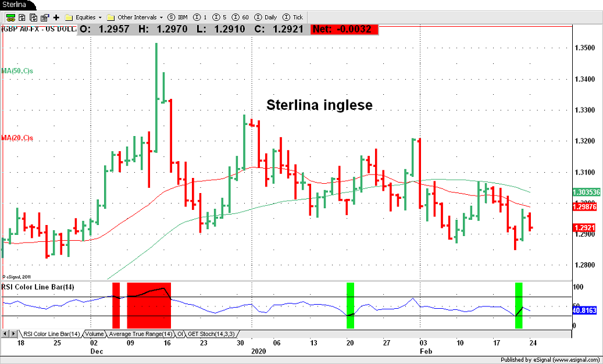Click the black plus add icon
The width and height of the screenshot is (603, 364).
[x=56, y=17]
